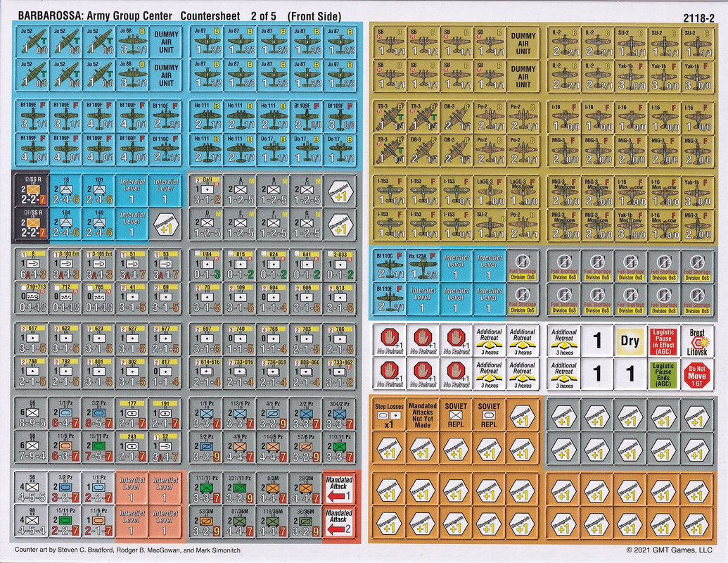Screen dimensions: 728x563
Task: Select the green Logistic Pause Ends marker
Action: pyautogui.click(x=663, y=374)
